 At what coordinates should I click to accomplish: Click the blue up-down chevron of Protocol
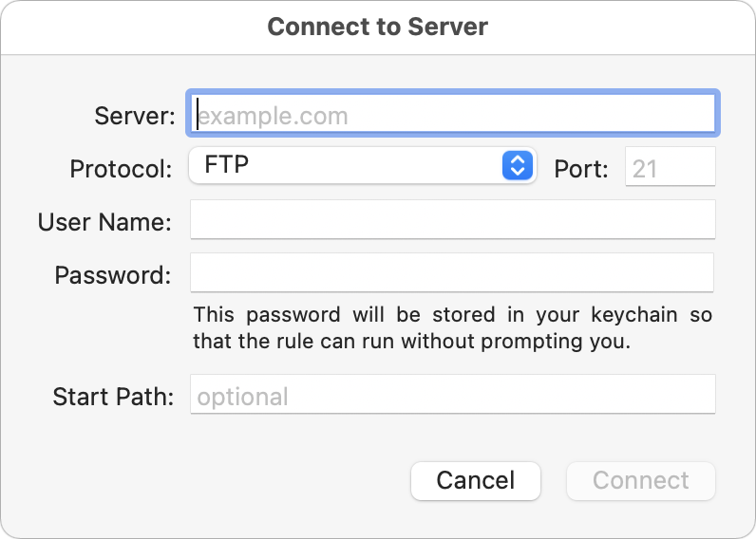point(518,165)
